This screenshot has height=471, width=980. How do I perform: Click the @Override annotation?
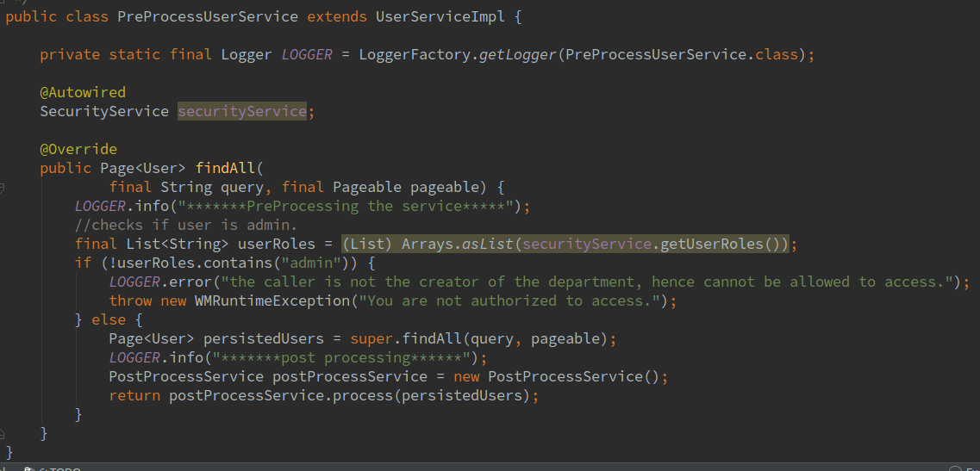click(x=78, y=149)
